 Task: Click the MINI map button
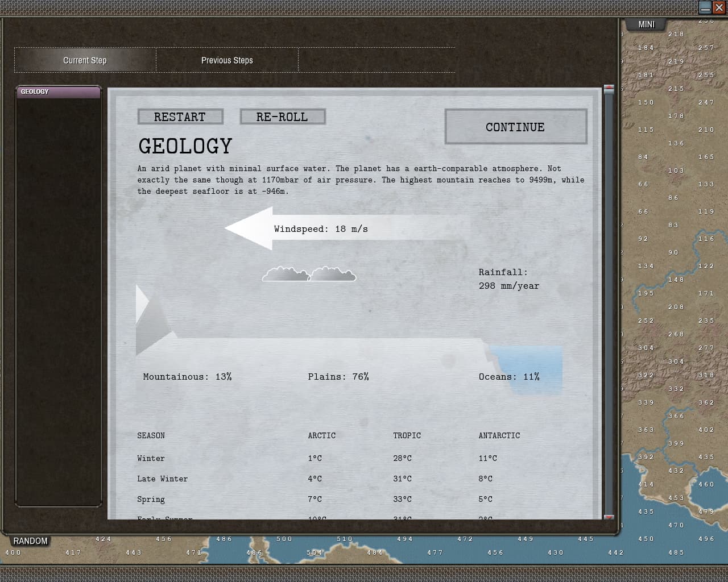click(647, 24)
